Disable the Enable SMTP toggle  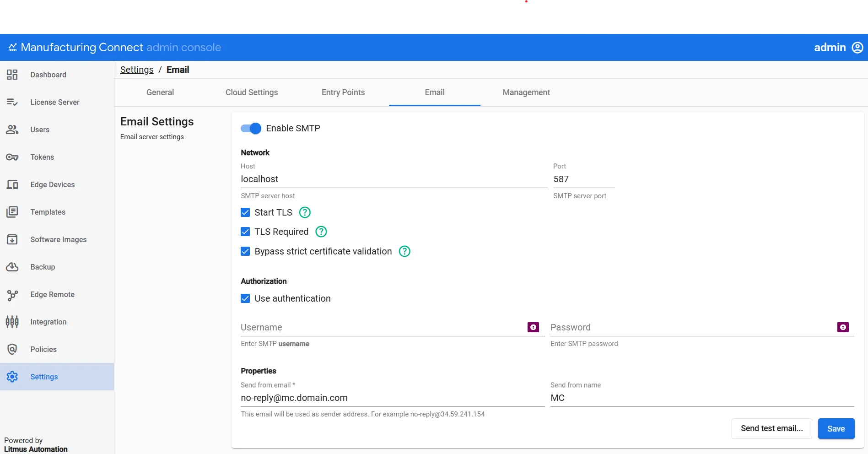click(x=251, y=129)
